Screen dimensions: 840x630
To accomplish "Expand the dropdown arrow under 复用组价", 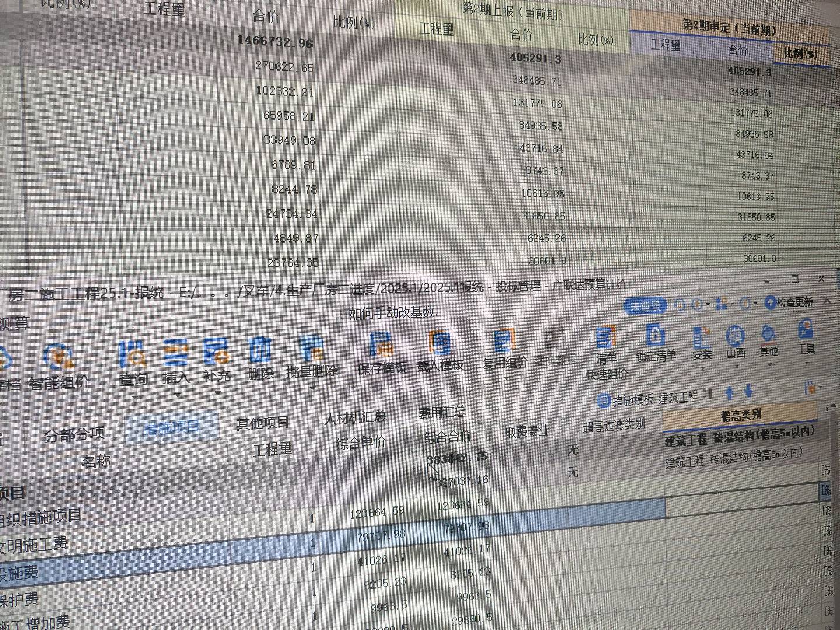I will pyautogui.click(x=505, y=379).
